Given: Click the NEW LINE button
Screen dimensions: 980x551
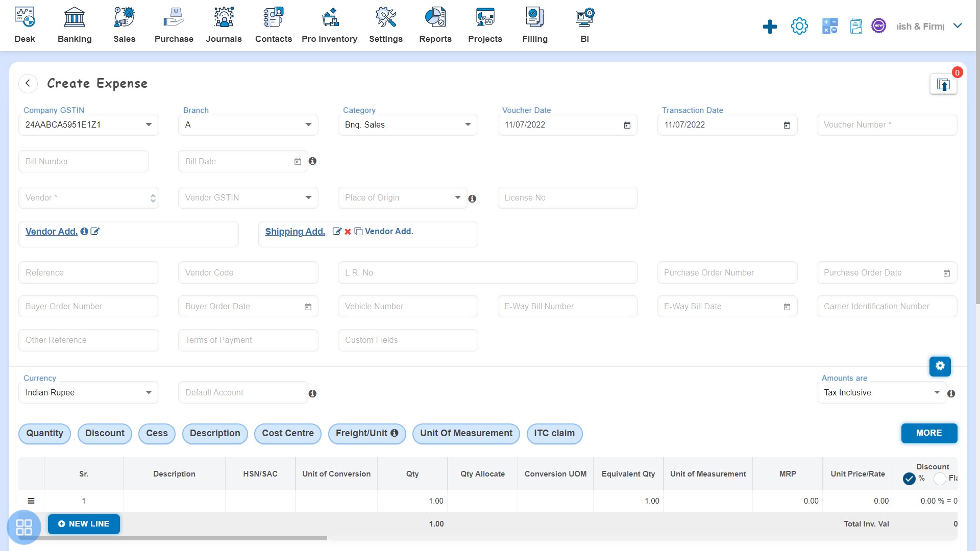Looking at the screenshot, I should click(x=84, y=523).
